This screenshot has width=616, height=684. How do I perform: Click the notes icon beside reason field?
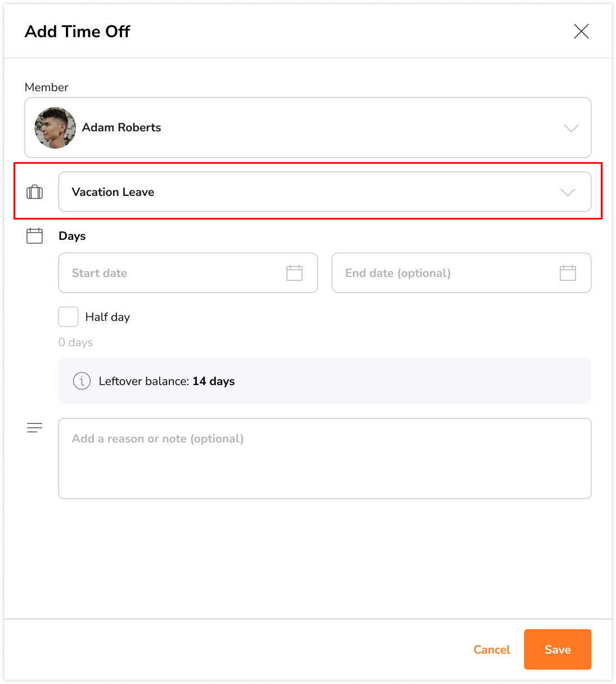34,427
